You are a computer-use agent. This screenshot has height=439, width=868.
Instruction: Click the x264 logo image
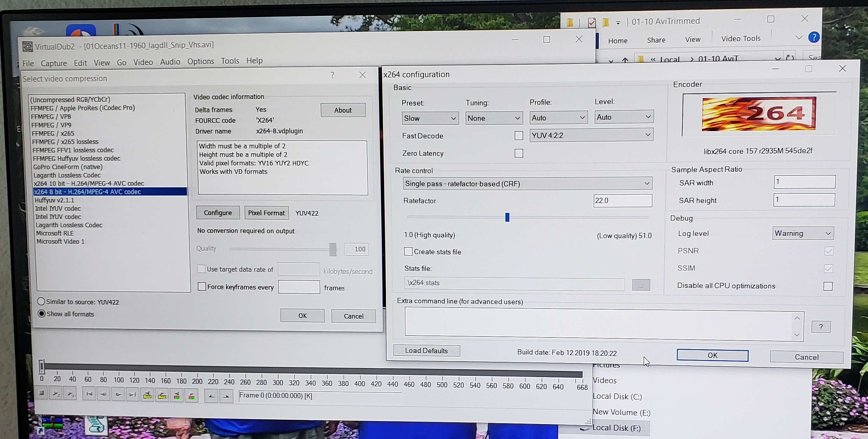click(758, 114)
